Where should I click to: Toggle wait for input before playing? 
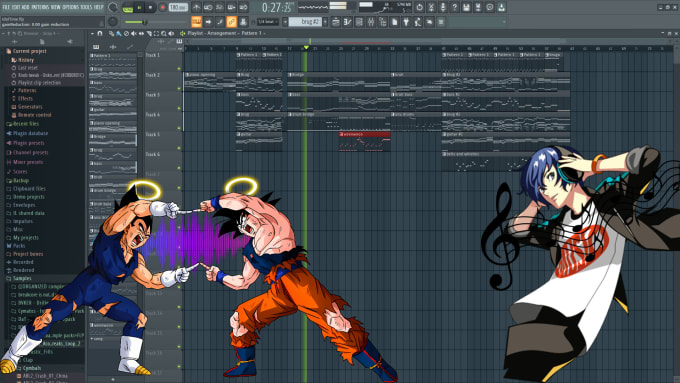tap(208, 7)
